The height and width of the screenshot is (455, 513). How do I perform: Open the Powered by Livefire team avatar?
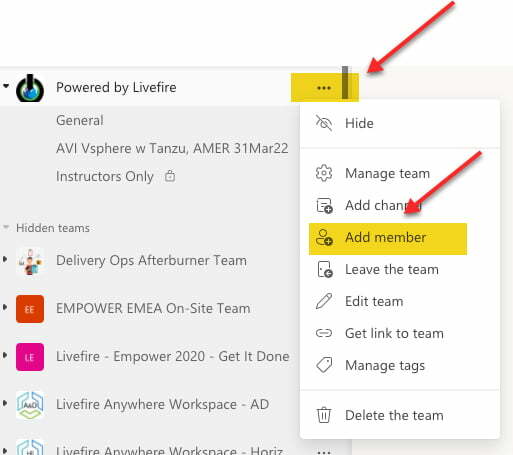coord(30,88)
